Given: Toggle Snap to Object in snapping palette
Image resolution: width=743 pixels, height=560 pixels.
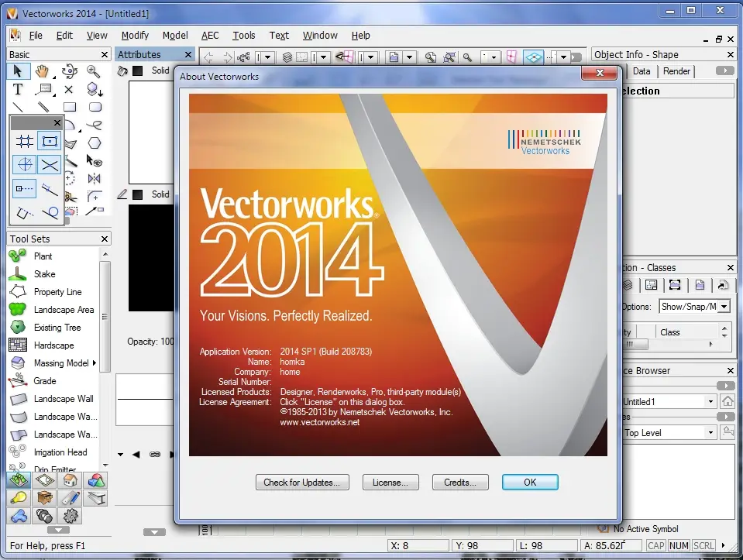Looking at the screenshot, I should 50,141.
